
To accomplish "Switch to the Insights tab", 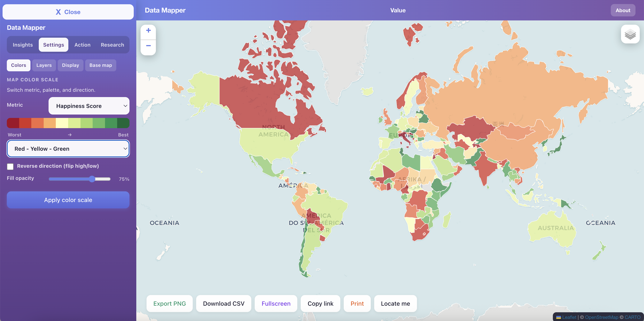I will 23,45.
